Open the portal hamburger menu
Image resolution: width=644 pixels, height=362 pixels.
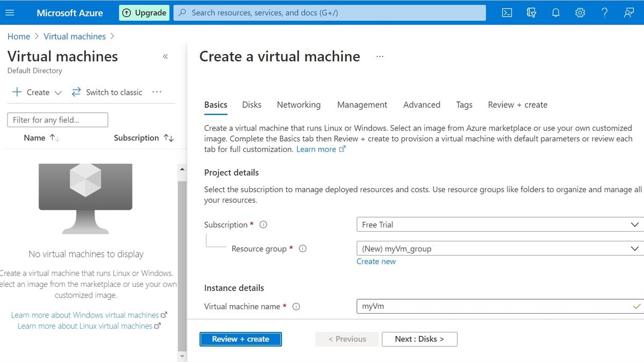[x=10, y=12]
